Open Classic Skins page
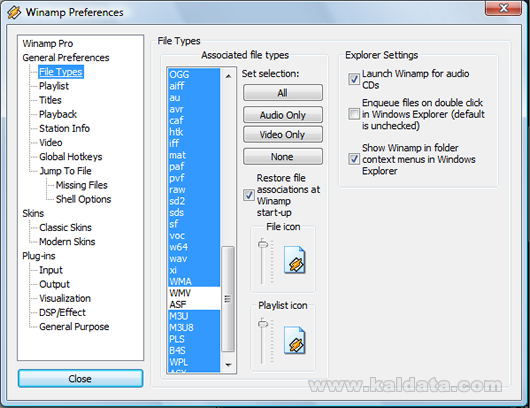Image resolution: width=530 pixels, height=408 pixels. (65, 228)
